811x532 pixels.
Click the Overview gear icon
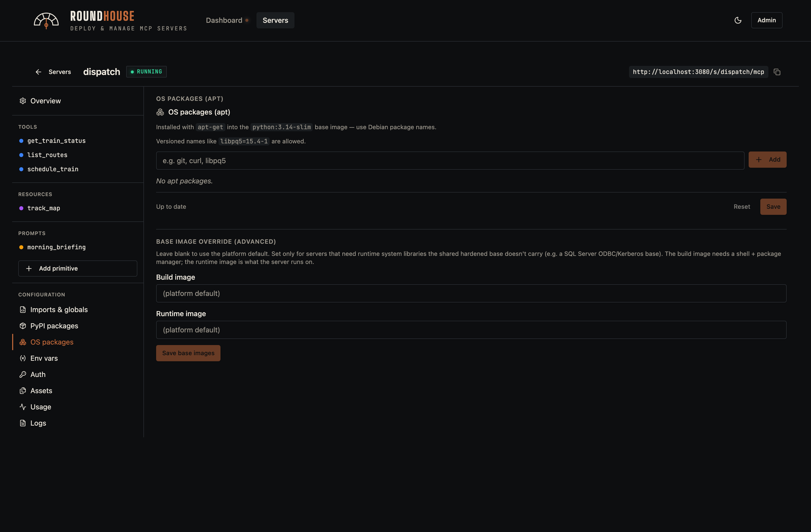tap(23, 101)
